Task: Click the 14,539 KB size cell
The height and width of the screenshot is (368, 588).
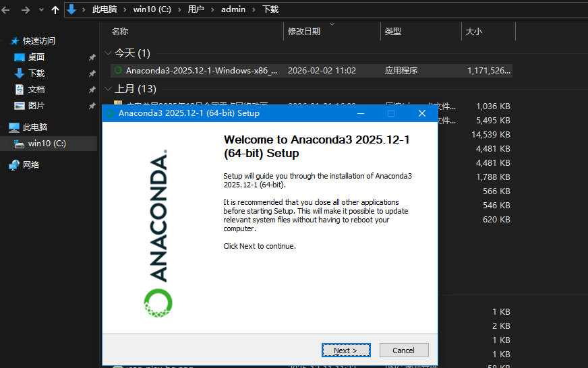Action: point(490,135)
